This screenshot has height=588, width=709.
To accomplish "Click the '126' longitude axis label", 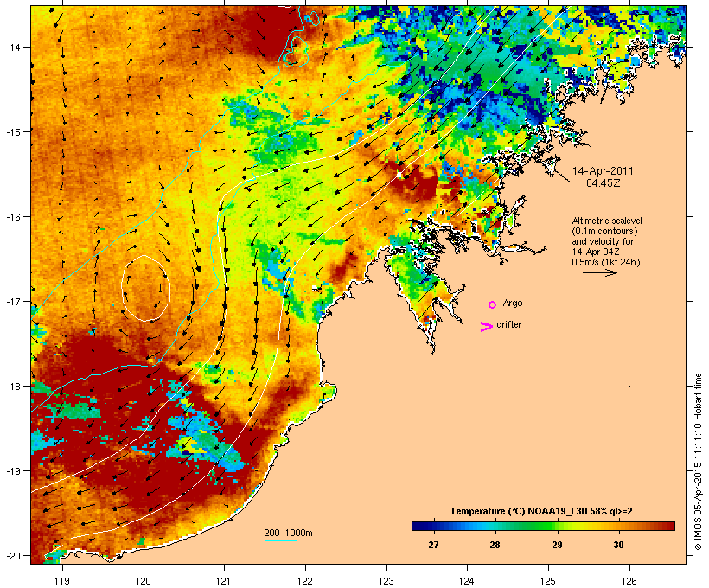I will (x=629, y=581).
